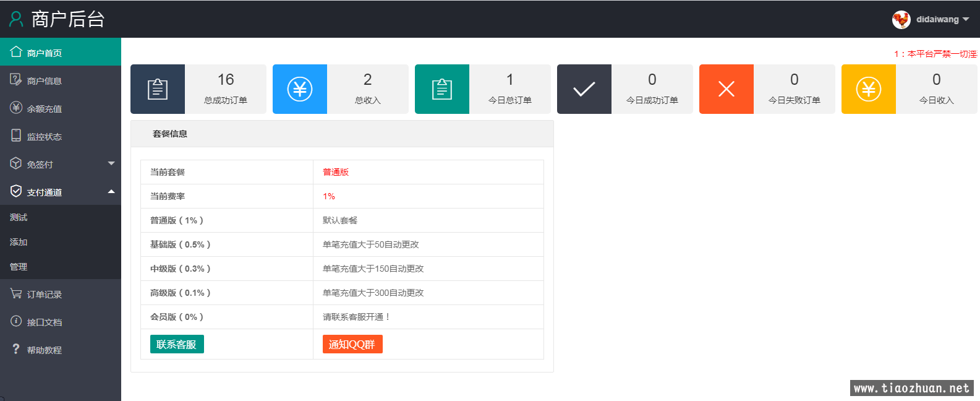Viewport: 980px width, 401px height.
Task: Click the 通知QQ群 button
Action: click(x=352, y=344)
